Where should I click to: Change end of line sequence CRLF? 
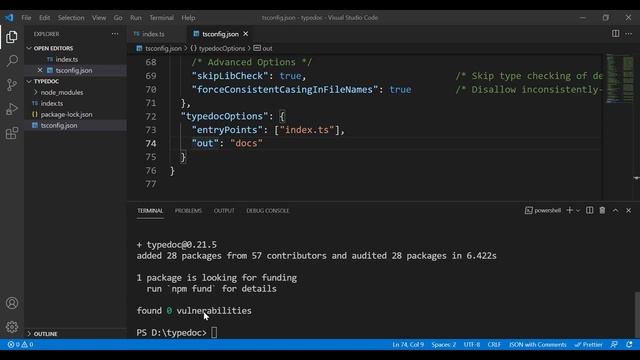pyautogui.click(x=494, y=345)
